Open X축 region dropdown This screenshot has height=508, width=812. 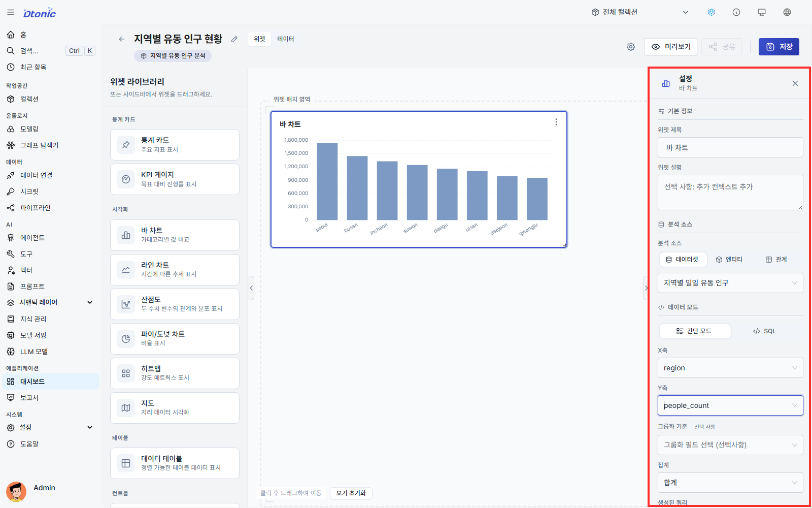click(x=730, y=368)
